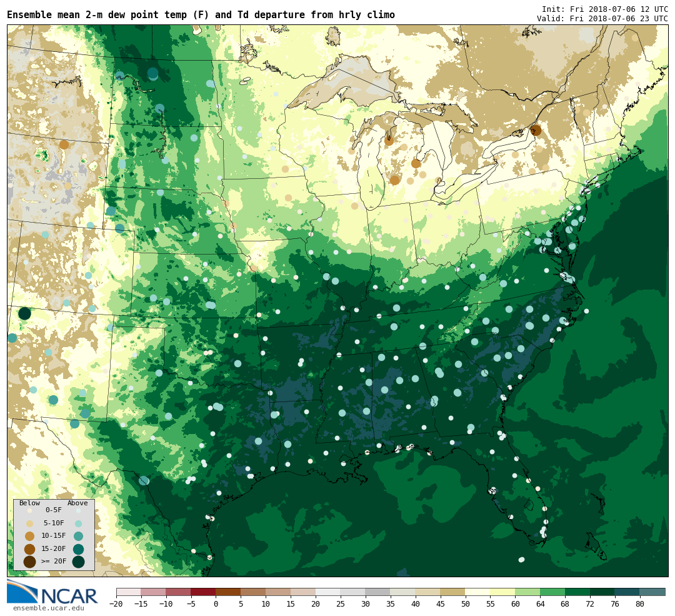This screenshot has width=675, height=616.
Task: Click the brown swatch between 0 and 5
Action: (x=229, y=592)
